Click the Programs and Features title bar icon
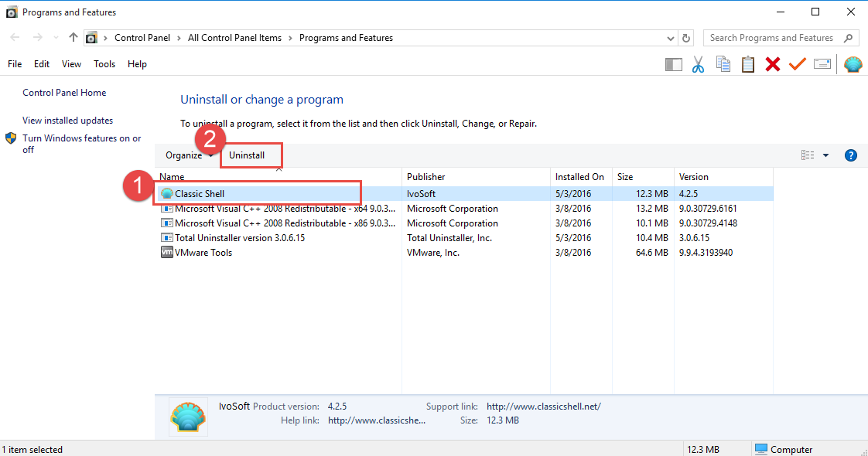Image resolution: width=868 pixels, height=456 pixels. coord(11,12)
